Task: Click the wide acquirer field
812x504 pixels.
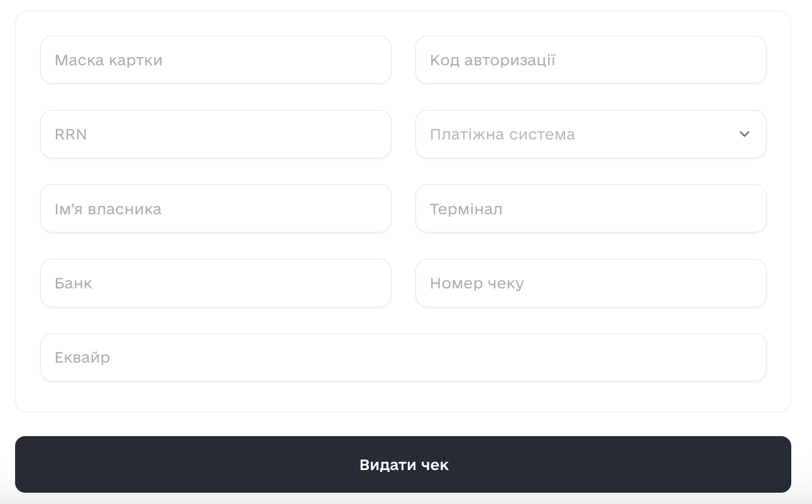Action: click(403, 358)
